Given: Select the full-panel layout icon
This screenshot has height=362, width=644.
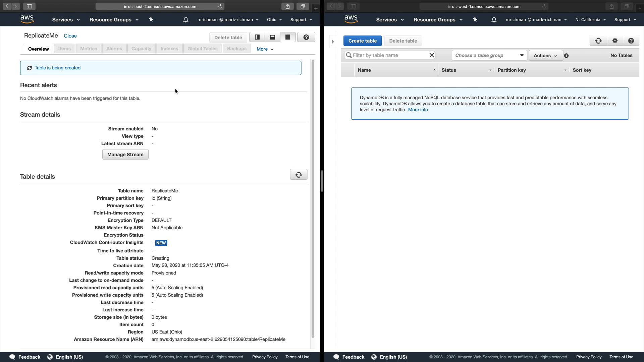Looking at the screenshot, I should (x=288, y=37).
